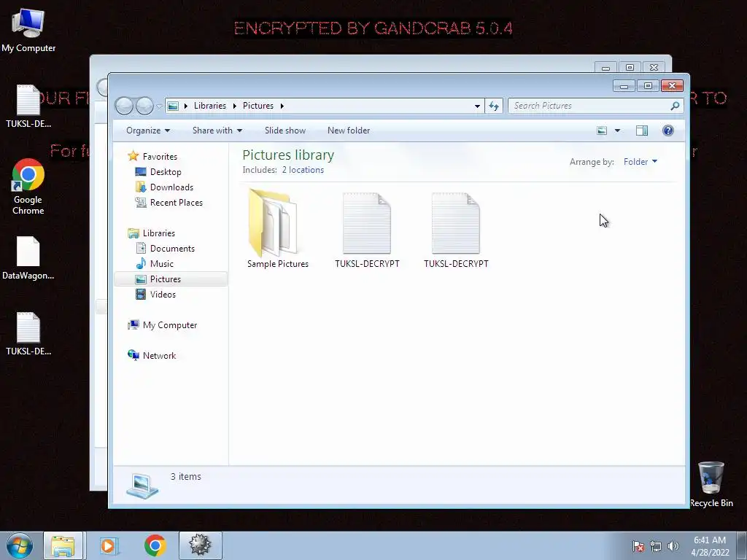Click the change view icon
Image resolution: width=747 pixels, height=560 pixels.
[602, 131]
